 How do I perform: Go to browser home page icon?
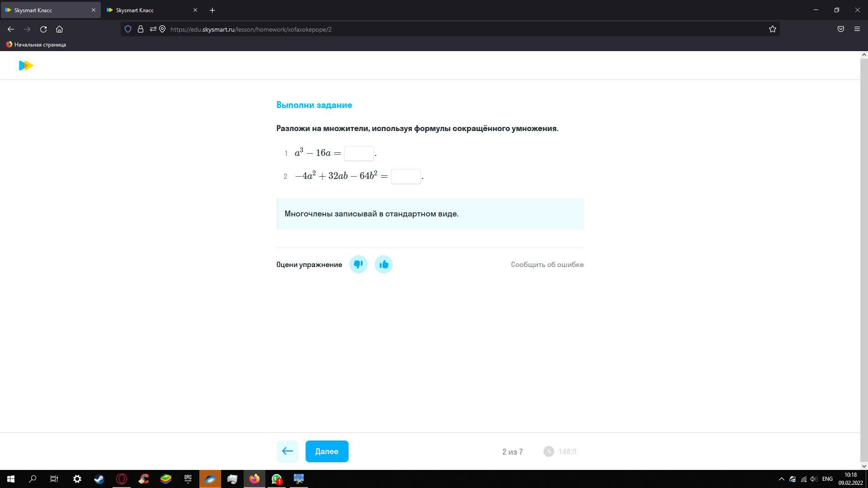59,29
